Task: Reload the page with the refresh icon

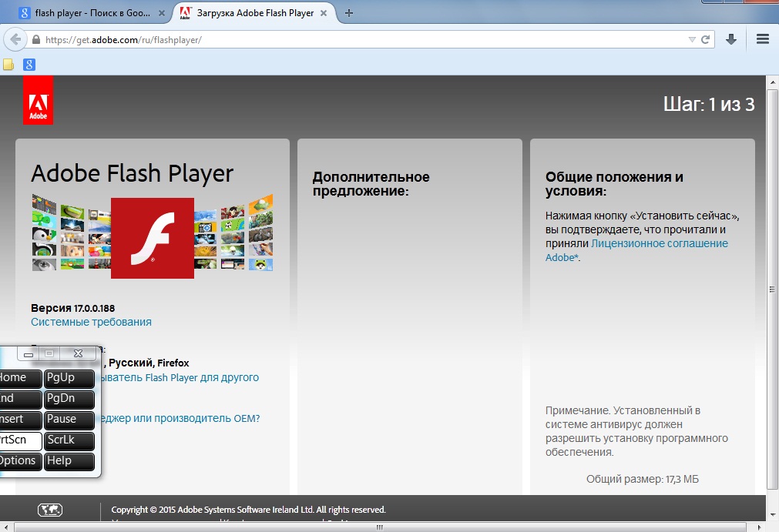Action: (705, 40)
